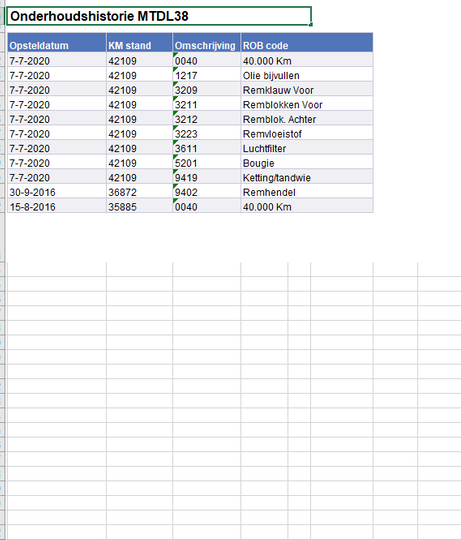Select the Remhendel cell
Viewport: 461px width, 540px height.
307,191
